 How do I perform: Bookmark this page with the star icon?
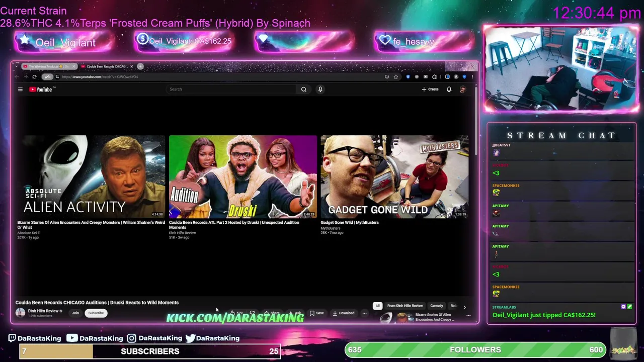396,77
